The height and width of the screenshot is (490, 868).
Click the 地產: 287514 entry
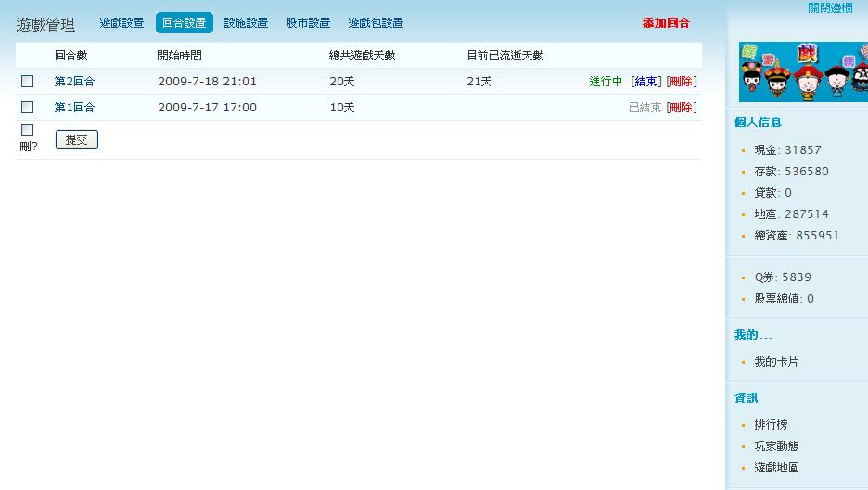[x=792, y=213]
